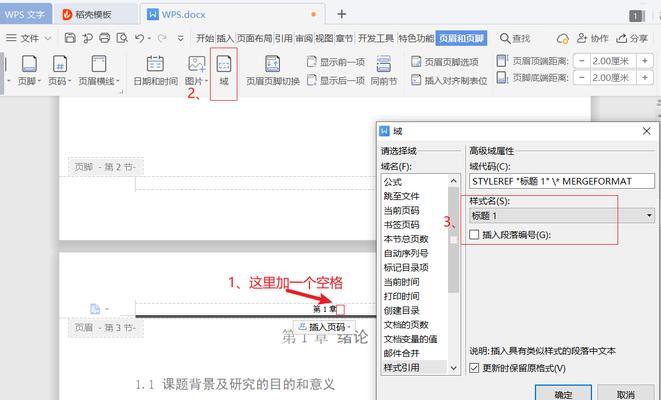This screenshot has height=400, width=661.
Task: Click the 查找 search icon
Action: [515, 38]
